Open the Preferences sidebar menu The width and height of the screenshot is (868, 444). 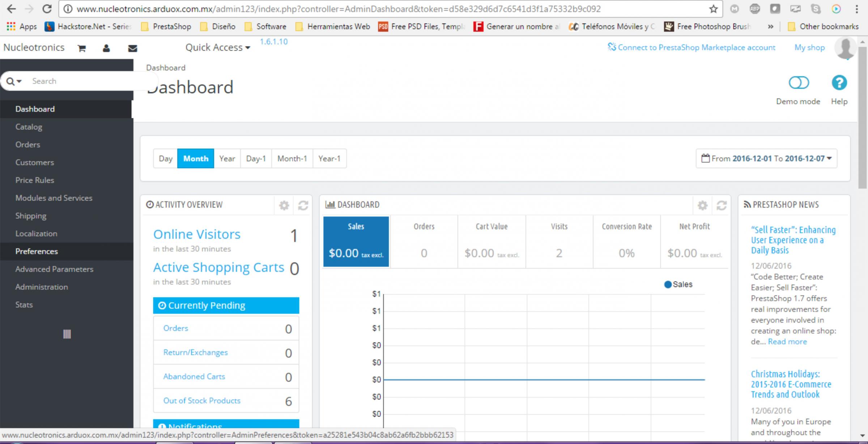pos(37,251)
